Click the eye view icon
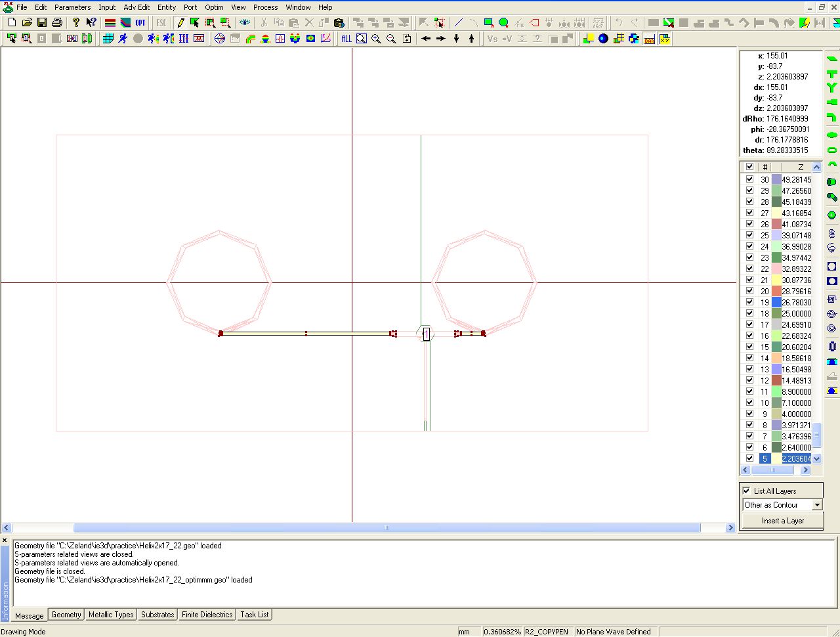The image size is (840, 637). pos(245,22)
